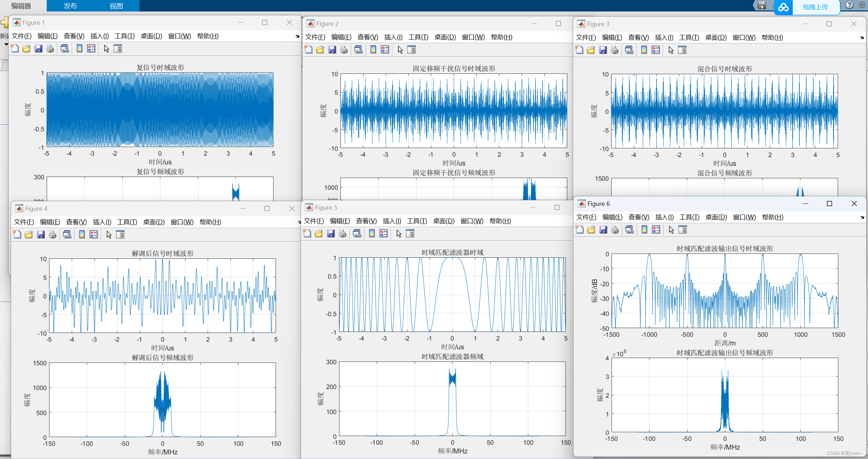Click Save Figure icon in Figure 2 toolbar
Image resolution: width=868 pixels, height=459 pixels.
tap(332, 50)
